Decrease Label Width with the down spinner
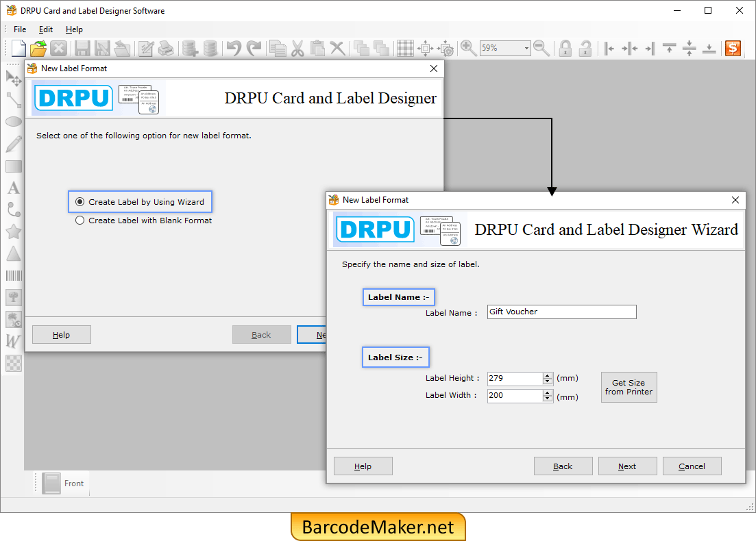756x541 pixels. pyautogui.click(x=547, y=399)
